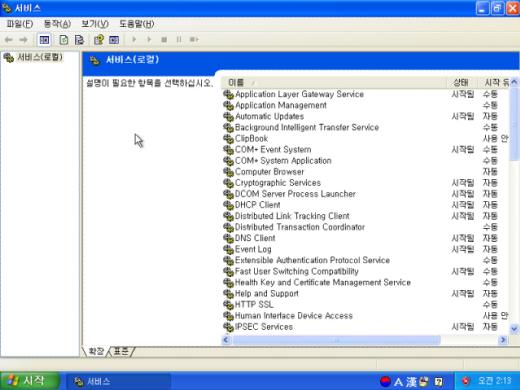
Task: Select COM+ System Application row
Action: pos(365,161)
